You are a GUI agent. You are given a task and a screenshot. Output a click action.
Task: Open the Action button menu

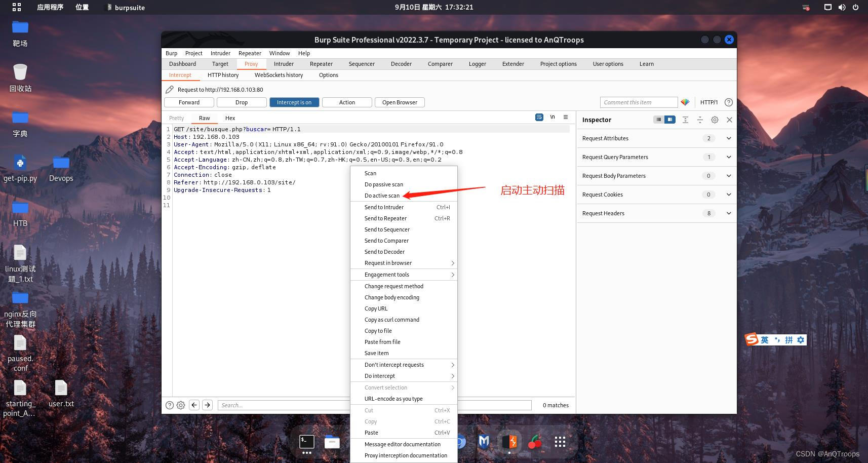tap(347, 102)
